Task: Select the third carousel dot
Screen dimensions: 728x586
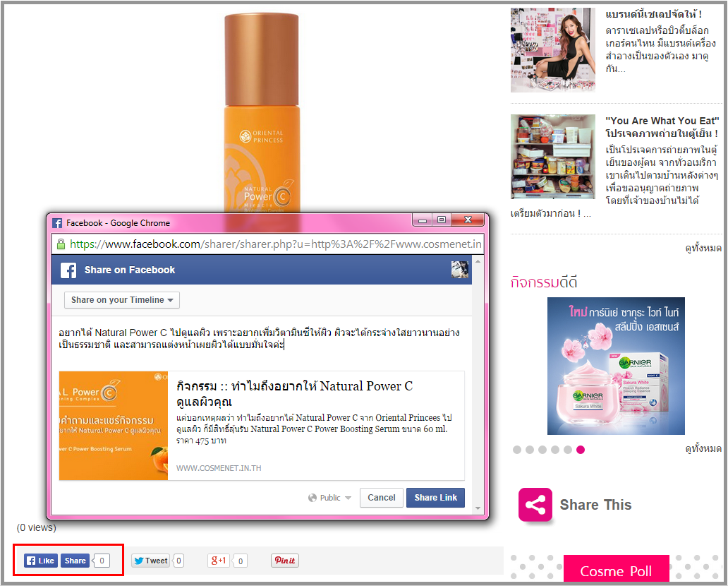Action: click(542, 450)
